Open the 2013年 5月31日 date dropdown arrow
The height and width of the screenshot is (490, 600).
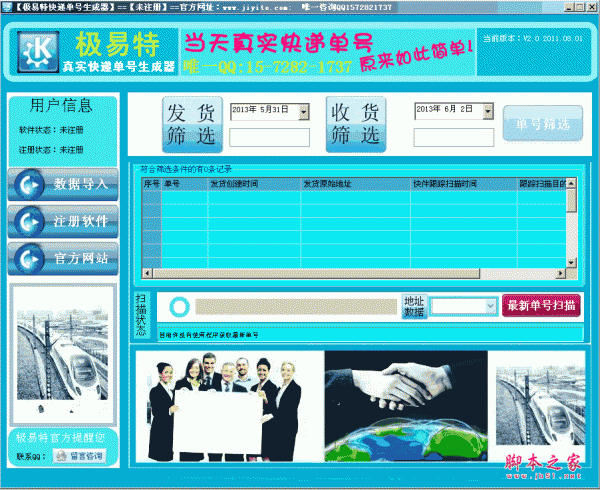pos(304,112)
